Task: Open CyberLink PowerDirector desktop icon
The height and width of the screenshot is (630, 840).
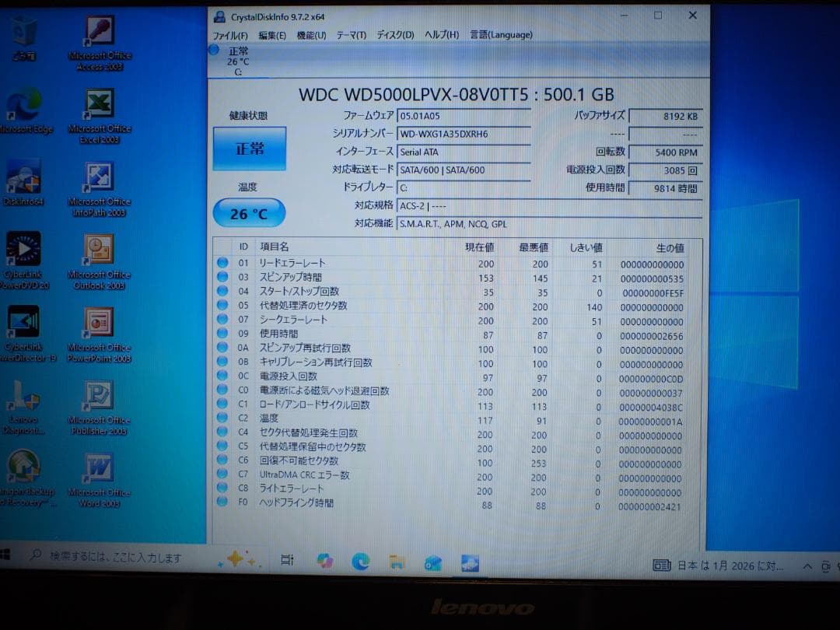Action: pos(24,333)
